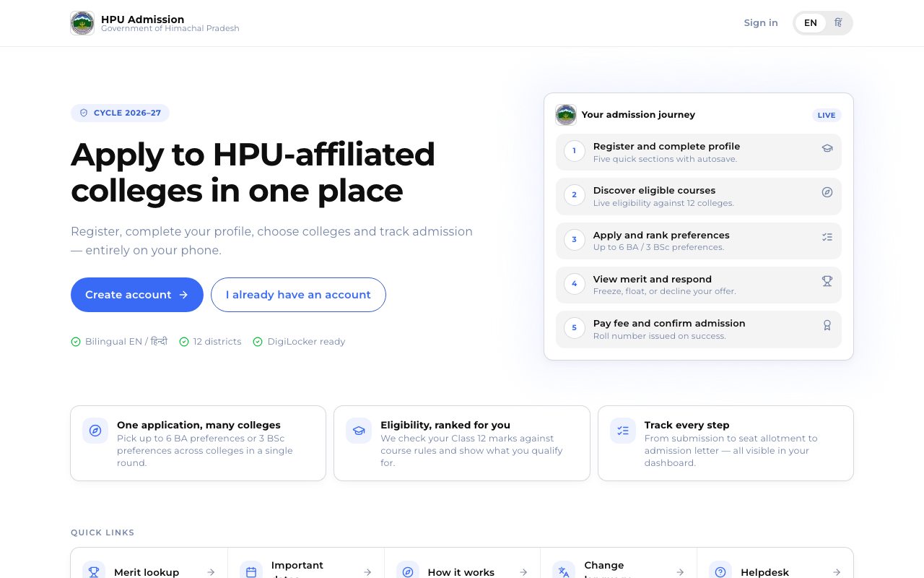
Task: Click the shield icon in the Cycle 2026–27 badge
Action: (x=84, y=113)
